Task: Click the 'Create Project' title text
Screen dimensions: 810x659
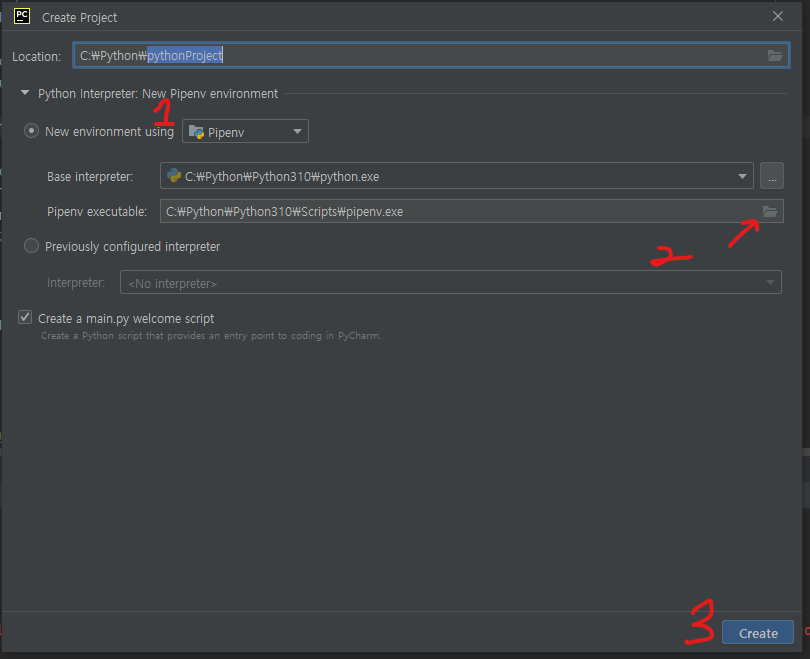Action: point(80,18)
